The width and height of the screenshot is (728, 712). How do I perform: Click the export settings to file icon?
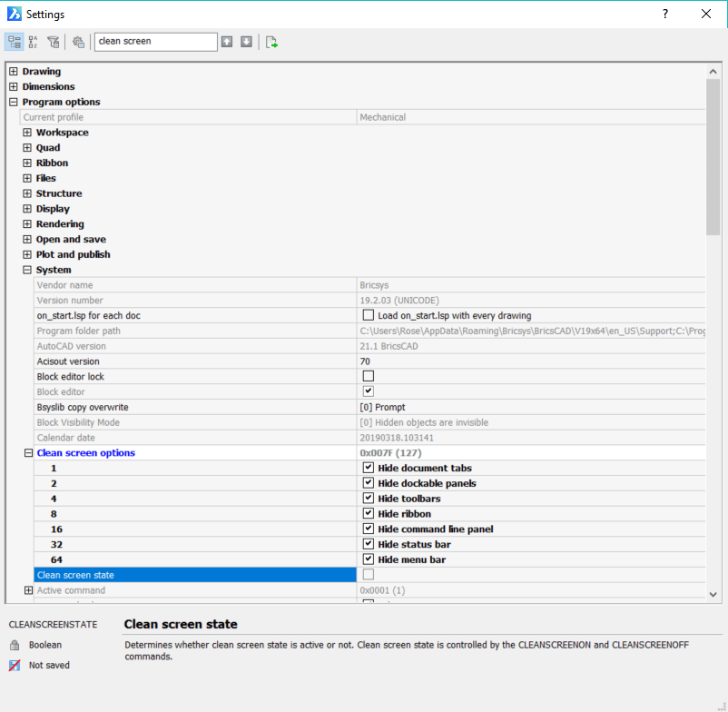[270, 41]
